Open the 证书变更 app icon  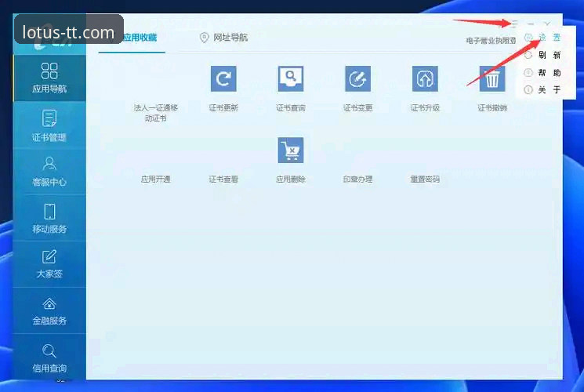click(x=357, y=78)
